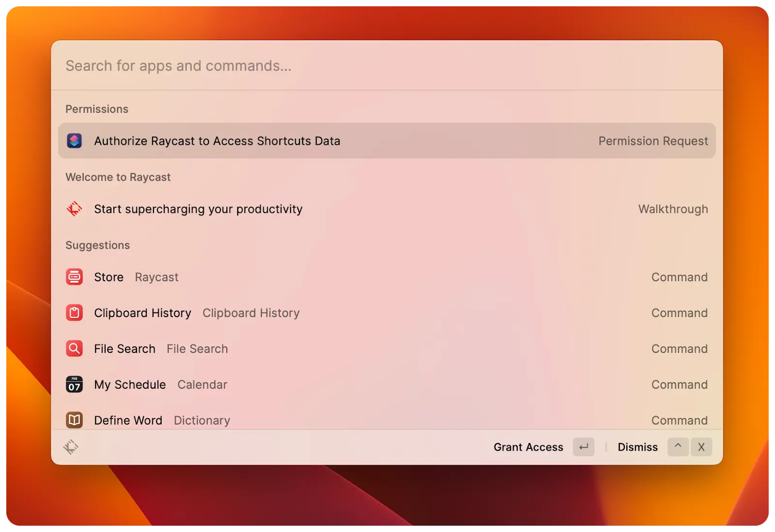Click the Dictionary subtitle beside Define Word
Image resolution: width=775 pixels, height=532 pixels.
pos(202,421)
